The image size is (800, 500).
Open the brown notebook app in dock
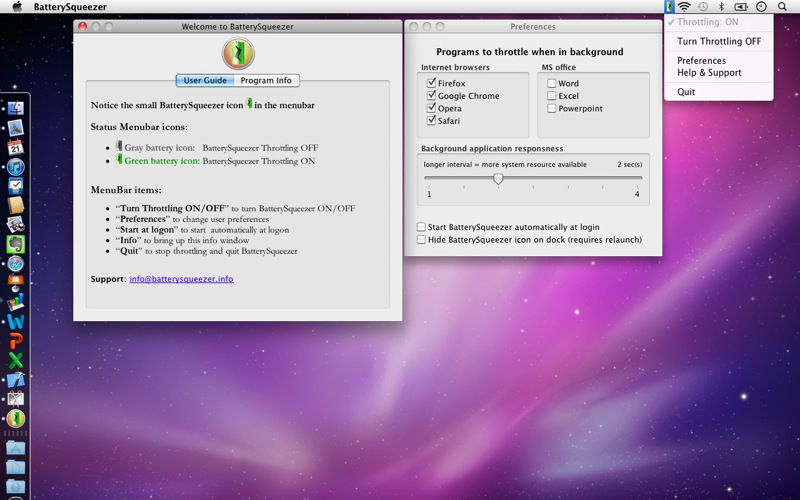(x=16, y=205)
